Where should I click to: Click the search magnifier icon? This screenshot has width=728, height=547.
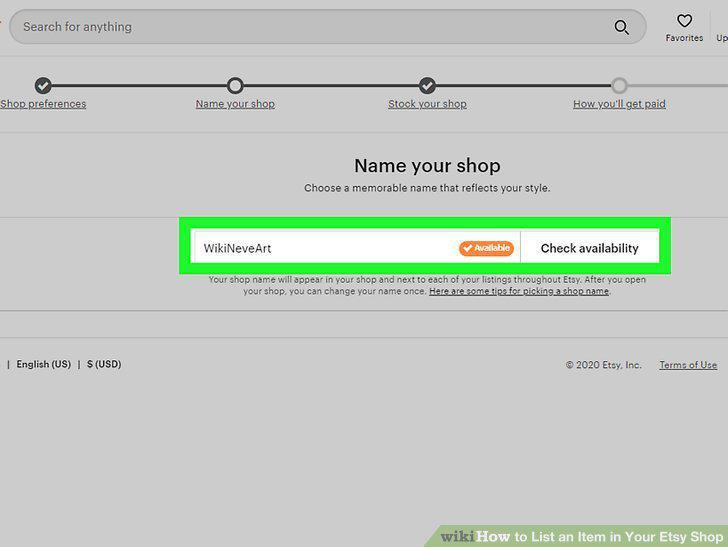point(621,27)
